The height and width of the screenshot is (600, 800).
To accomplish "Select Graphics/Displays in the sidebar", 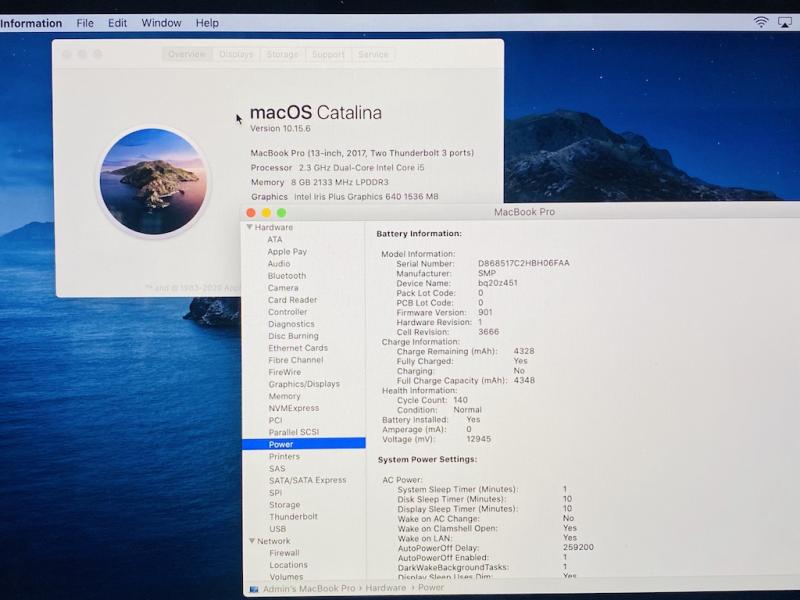I will [304, 384].
